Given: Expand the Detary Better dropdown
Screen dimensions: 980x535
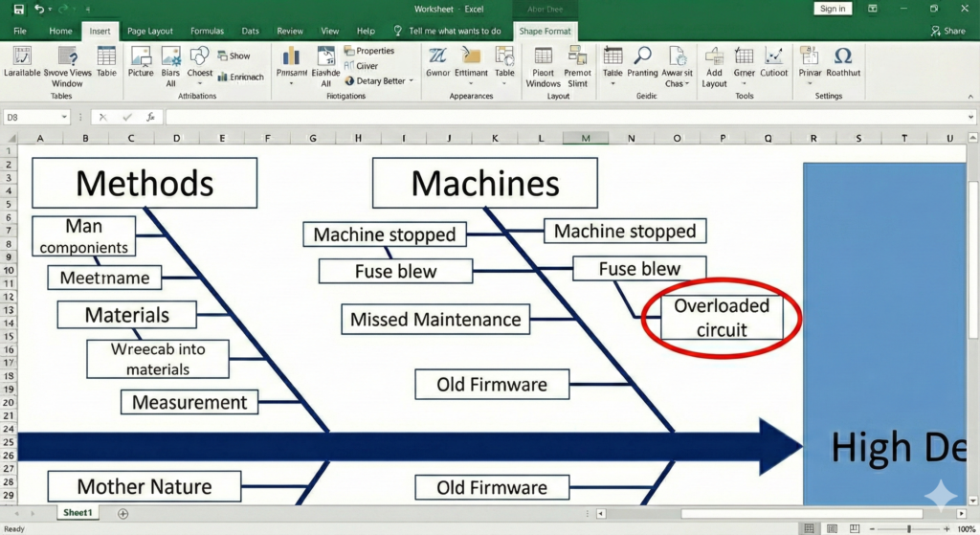Looking at the screenshot, I should coord(411,81).
